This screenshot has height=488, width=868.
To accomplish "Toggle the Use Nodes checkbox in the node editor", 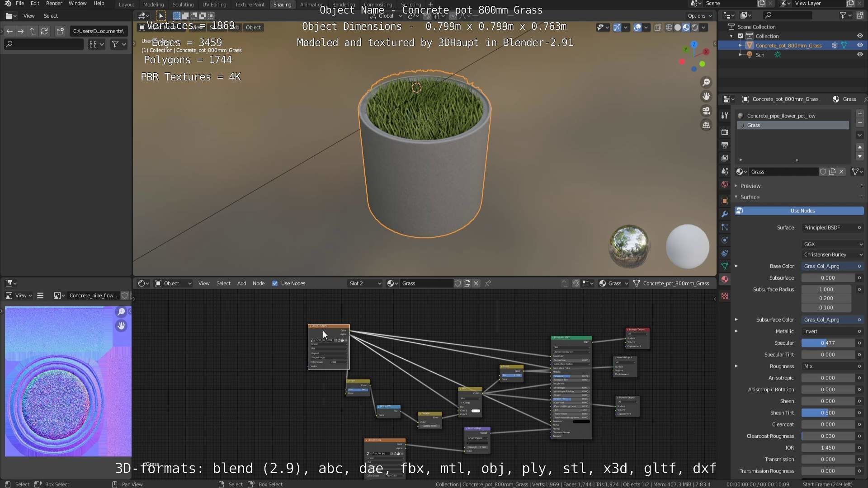I will (x=275, y=283).
